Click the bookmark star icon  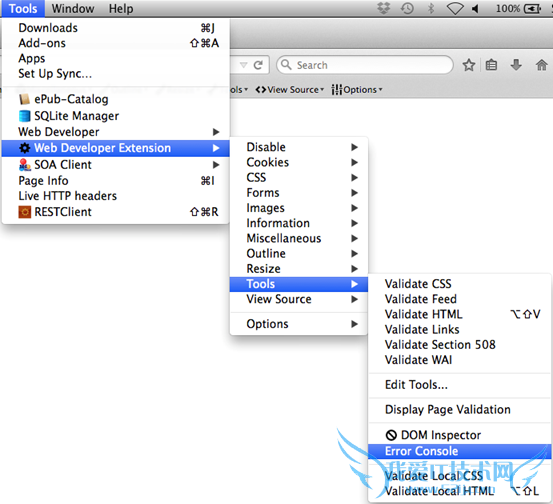(469, 65)
